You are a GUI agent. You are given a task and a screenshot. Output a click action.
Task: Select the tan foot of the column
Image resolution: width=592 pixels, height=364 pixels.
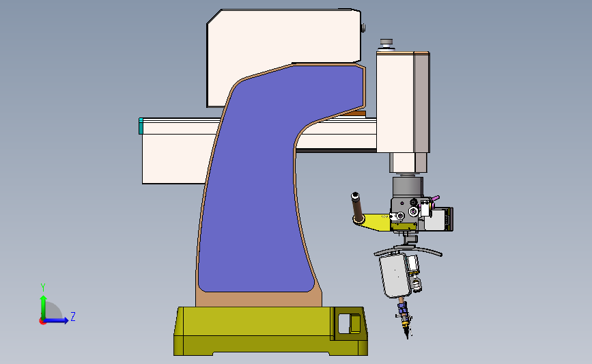click(x=259, y=299)
